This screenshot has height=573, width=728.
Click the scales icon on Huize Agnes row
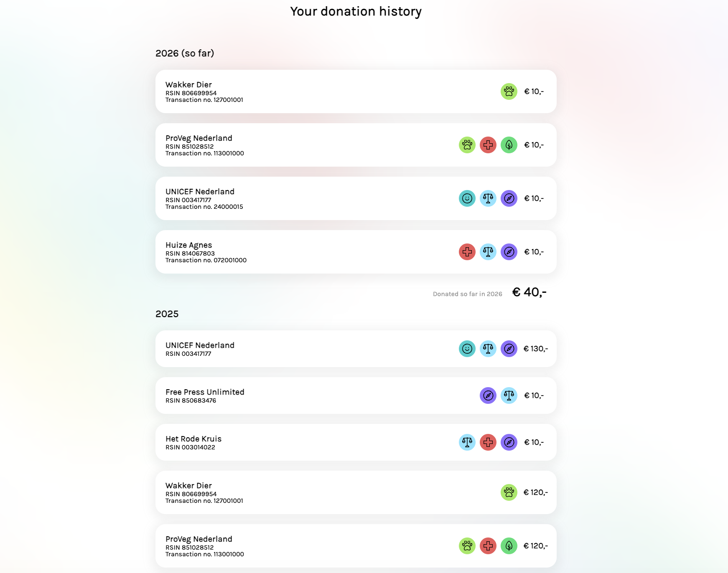[488, 252]
